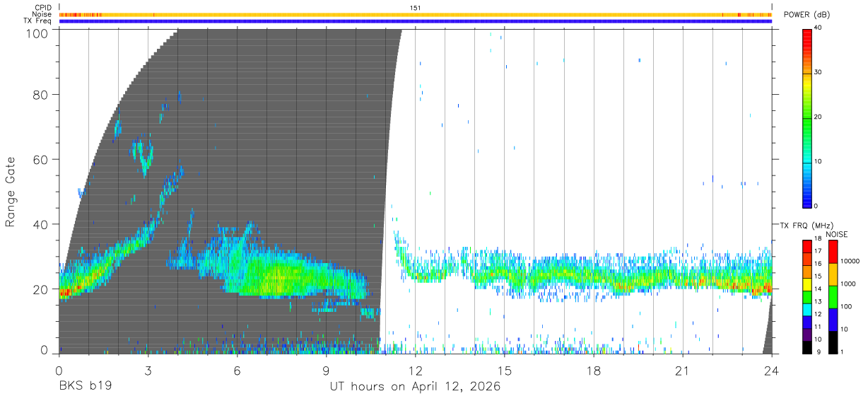868x401 pixels.
Task: Click the 'Range Gate' y-axis label
Action: pyautogui.click(x=11, y=192)
